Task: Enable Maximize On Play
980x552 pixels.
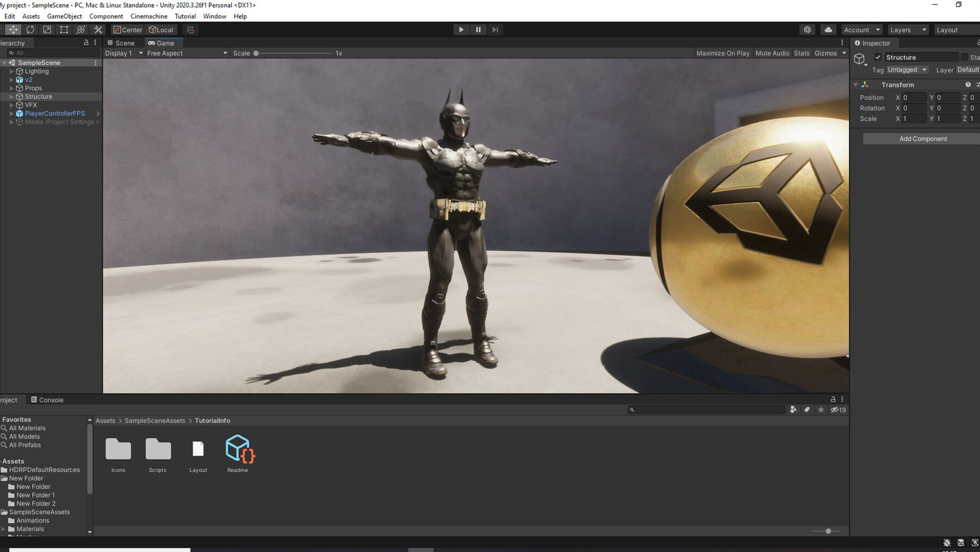Action: point(723,53)
